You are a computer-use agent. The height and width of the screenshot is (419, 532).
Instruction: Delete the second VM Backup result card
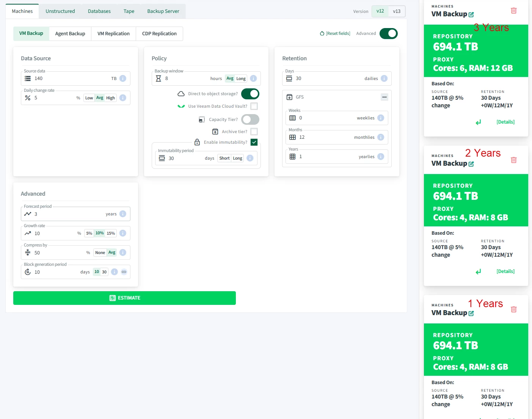point(514,160)
